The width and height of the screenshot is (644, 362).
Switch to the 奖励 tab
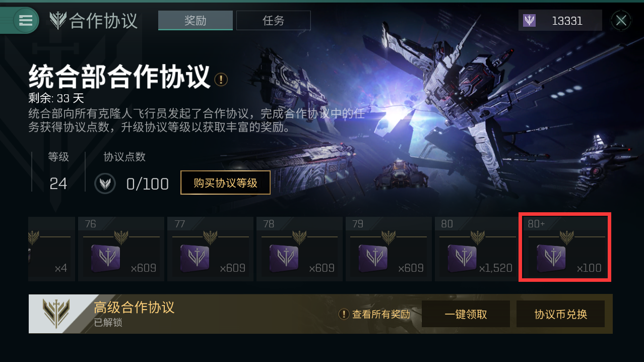coord(196,21)
